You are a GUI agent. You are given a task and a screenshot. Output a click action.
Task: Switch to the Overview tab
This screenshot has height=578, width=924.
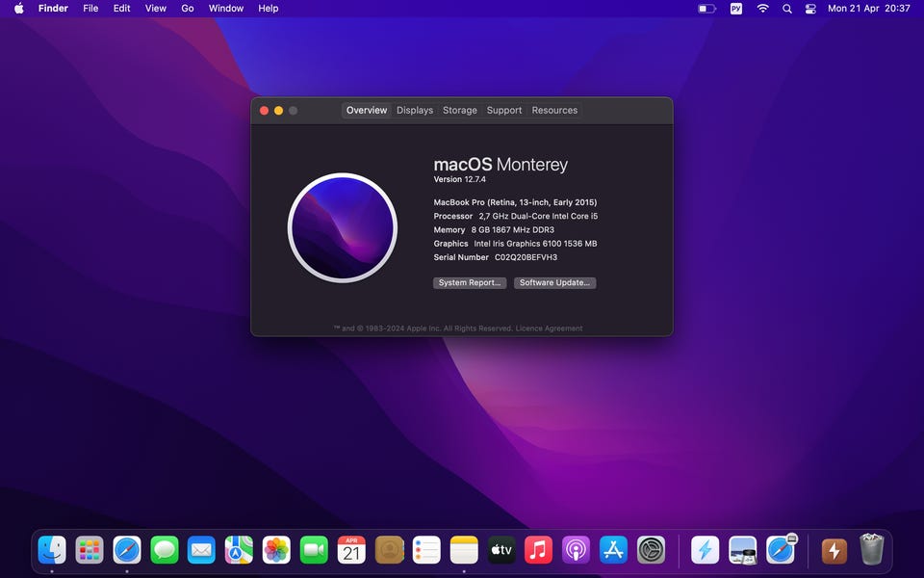click(367, 110)
